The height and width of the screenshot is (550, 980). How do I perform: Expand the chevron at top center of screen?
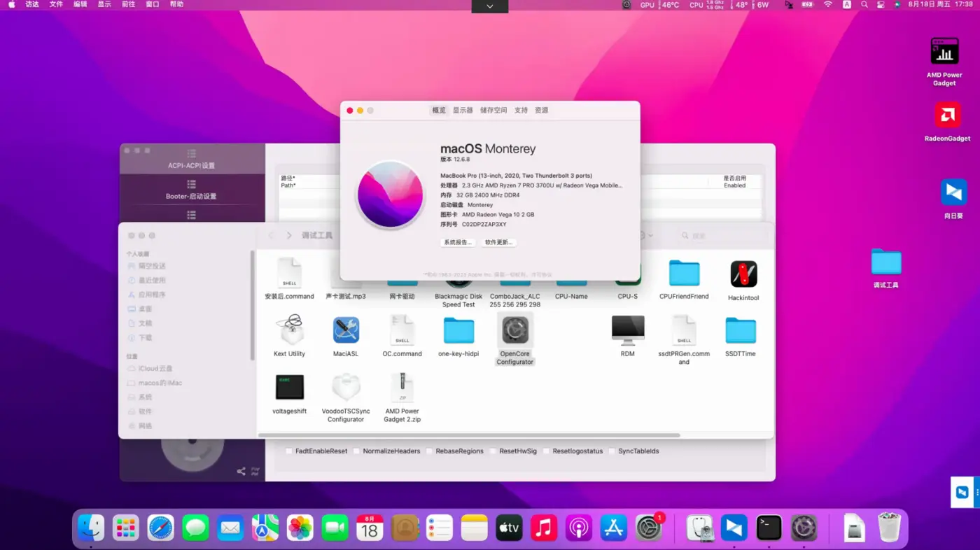coord(489,6)
